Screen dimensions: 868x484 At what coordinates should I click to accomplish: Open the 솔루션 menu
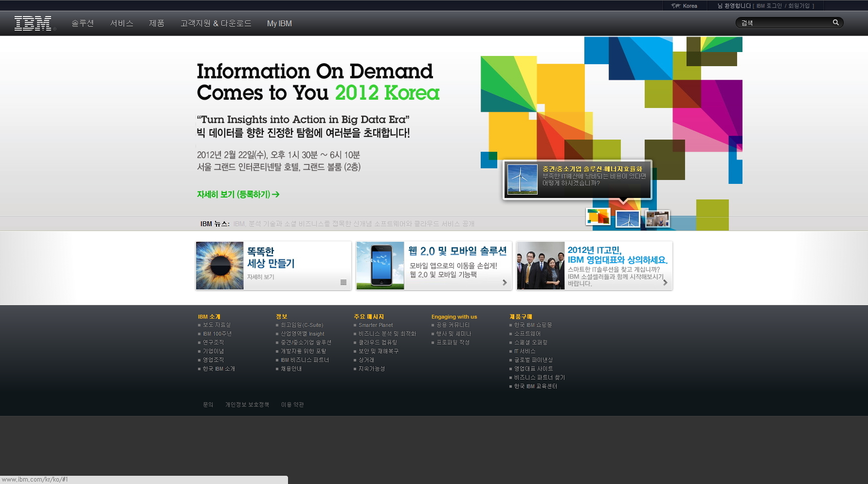[x=83, y=23]
